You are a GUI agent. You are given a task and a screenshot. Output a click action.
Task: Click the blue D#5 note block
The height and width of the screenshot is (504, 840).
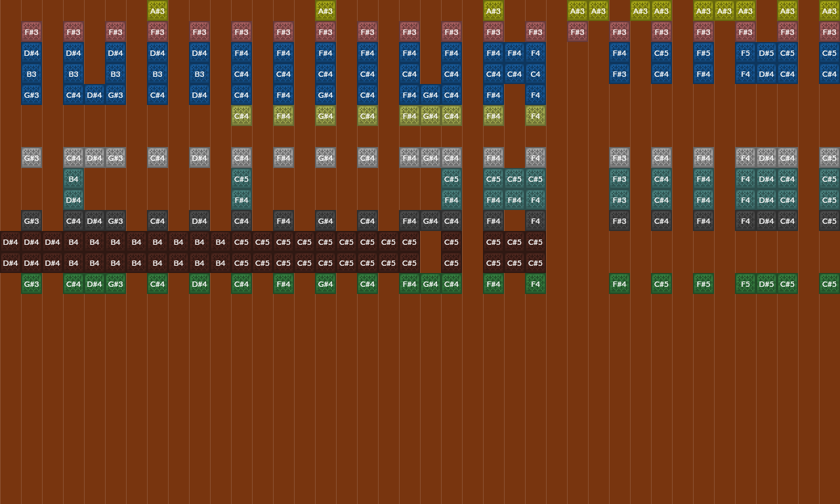click(x=766, y=53)
